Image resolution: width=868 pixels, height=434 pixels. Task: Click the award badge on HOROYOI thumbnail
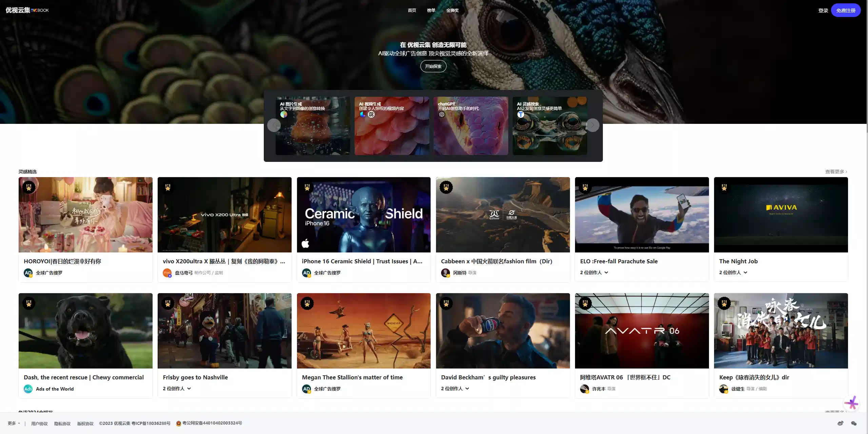[x=29, y=187]
